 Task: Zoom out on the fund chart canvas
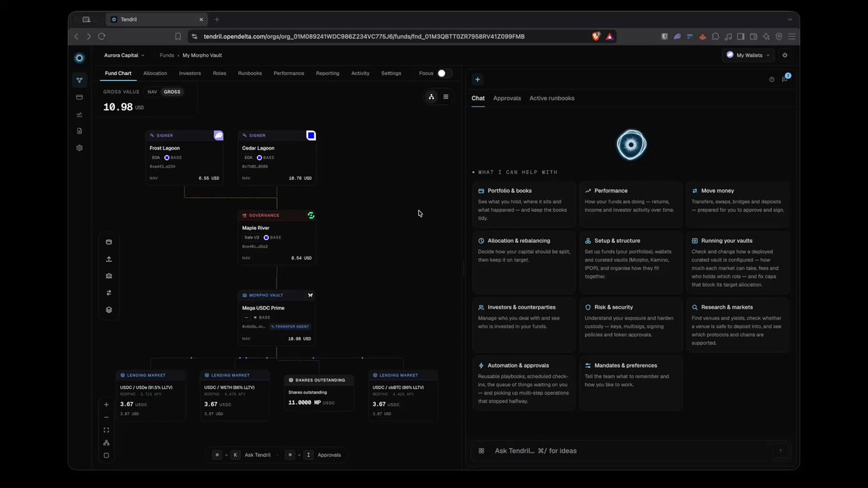click(x=106, y=417)
